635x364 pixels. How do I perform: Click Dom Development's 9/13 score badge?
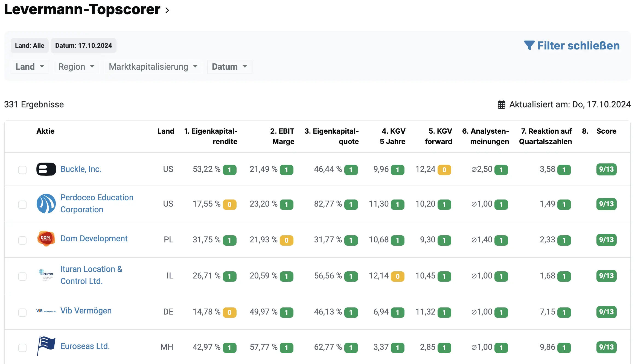click(x=606, y=240)
